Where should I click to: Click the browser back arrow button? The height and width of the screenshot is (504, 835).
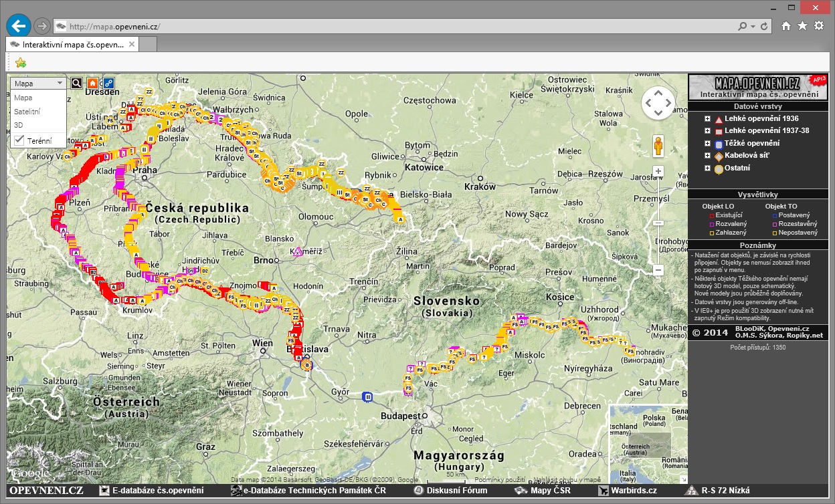[x=19, y=26]
